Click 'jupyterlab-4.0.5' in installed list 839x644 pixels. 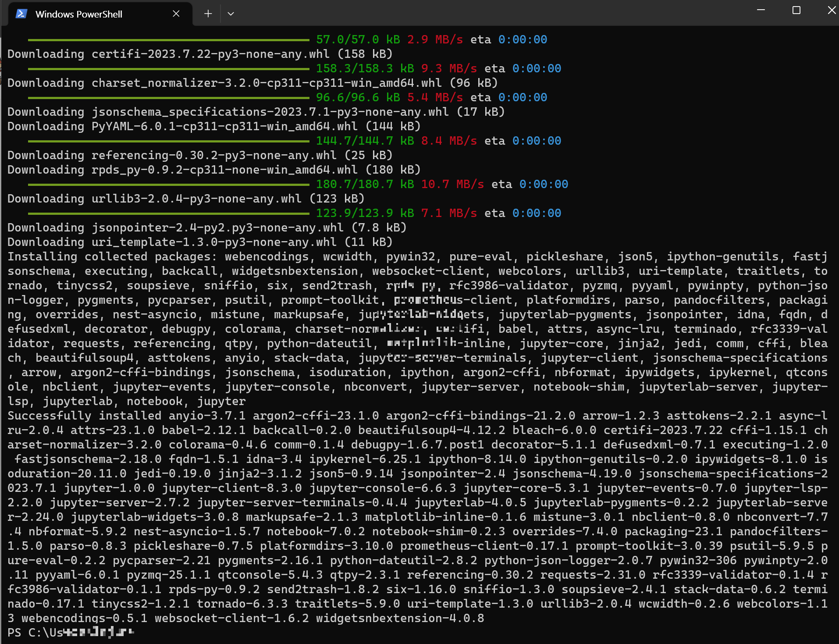470,502
